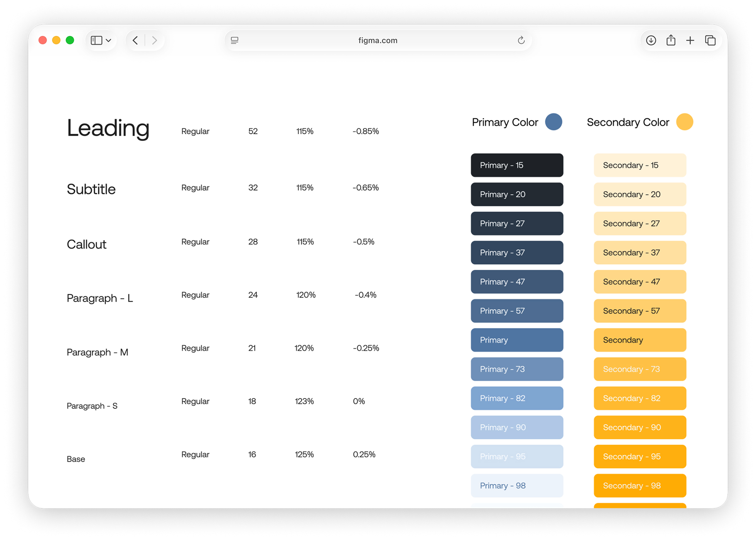Select the yellow Secondary Color circle
756x540 pixels.
[x=685, y=122]
